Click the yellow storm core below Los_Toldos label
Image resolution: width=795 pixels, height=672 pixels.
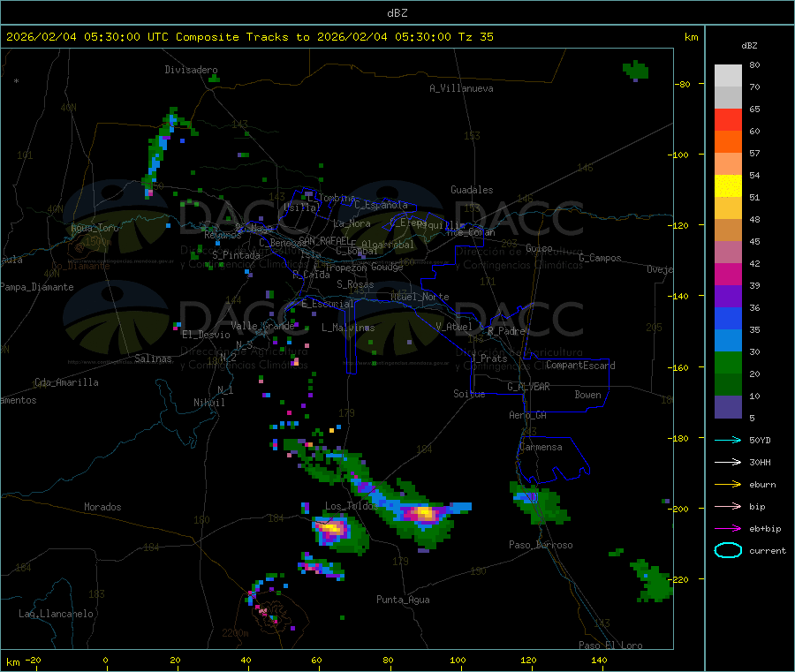coord(330,528)
